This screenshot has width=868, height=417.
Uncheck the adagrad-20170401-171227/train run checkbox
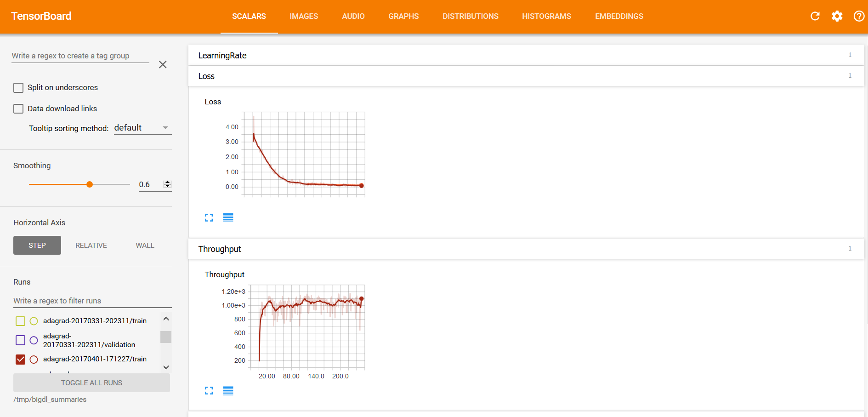pyautogui.click(x=20, y=360)
